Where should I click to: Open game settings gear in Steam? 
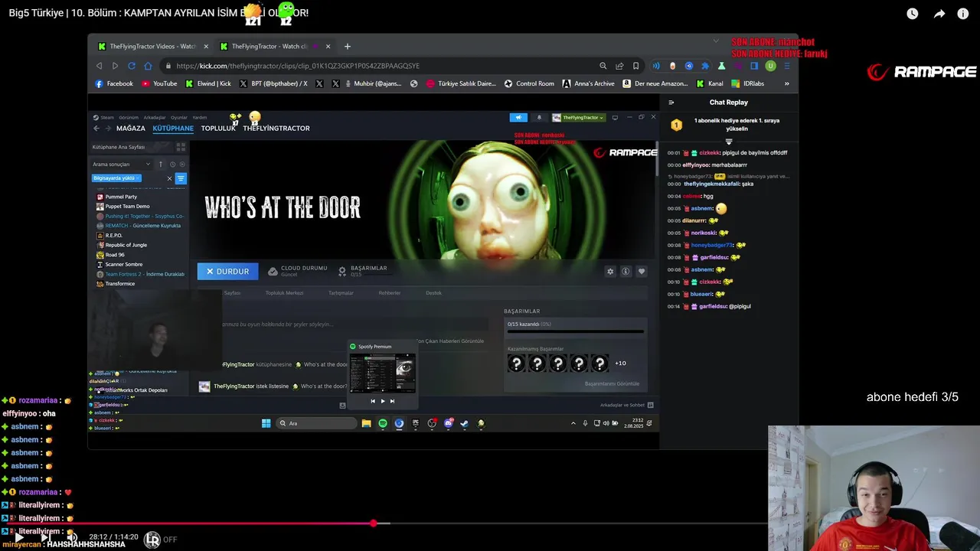[x=610, y=272]
